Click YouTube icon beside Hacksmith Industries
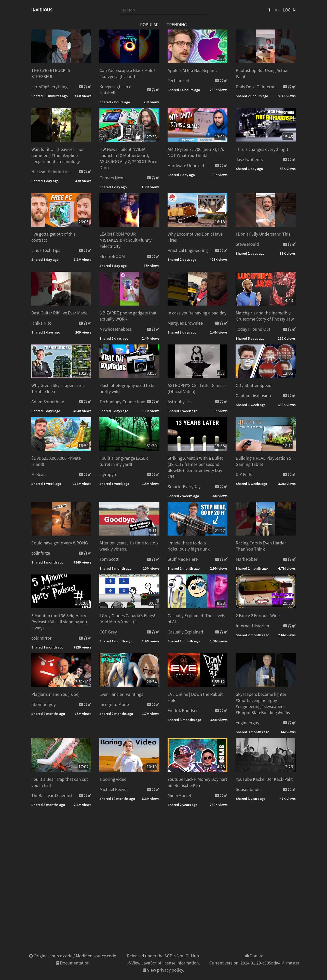 [x=81, y=172]
